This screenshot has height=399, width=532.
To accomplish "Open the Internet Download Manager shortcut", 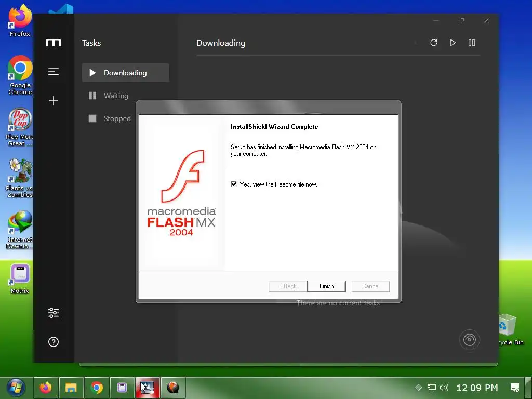I will pos(20,230).
